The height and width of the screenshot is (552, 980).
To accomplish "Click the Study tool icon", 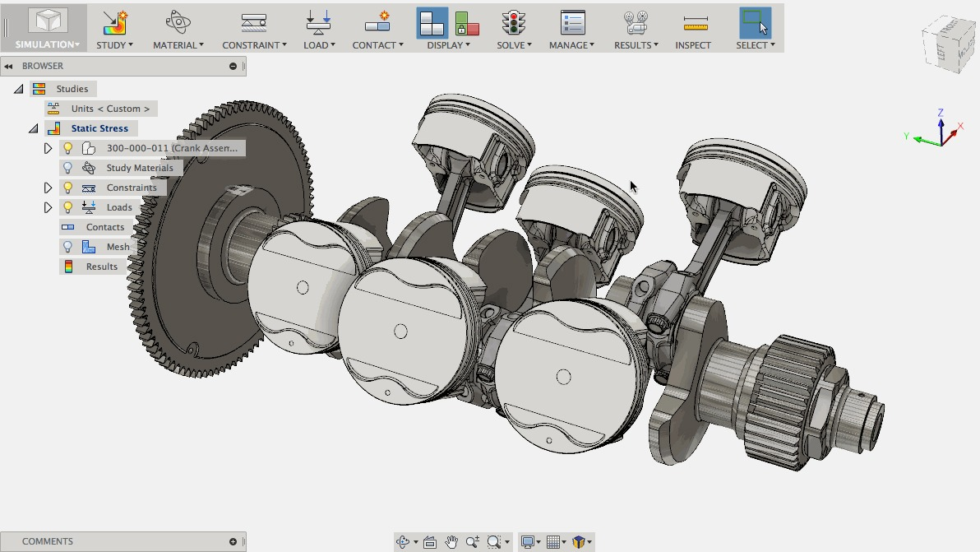I will 114,23.
